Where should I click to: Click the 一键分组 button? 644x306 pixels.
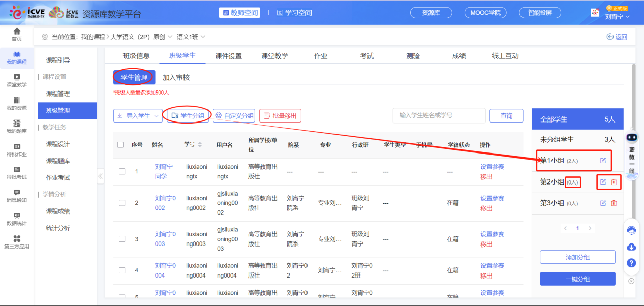[x=577, y=279]
